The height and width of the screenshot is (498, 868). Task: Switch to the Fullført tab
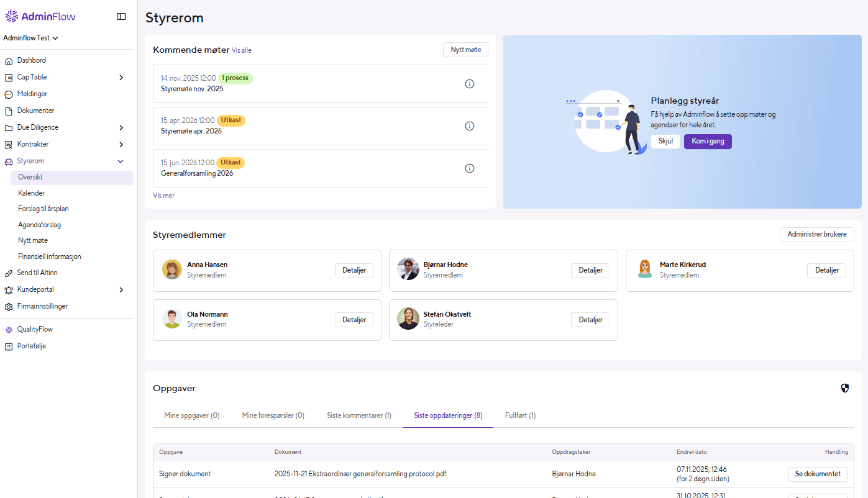click(x=519, y=415)
